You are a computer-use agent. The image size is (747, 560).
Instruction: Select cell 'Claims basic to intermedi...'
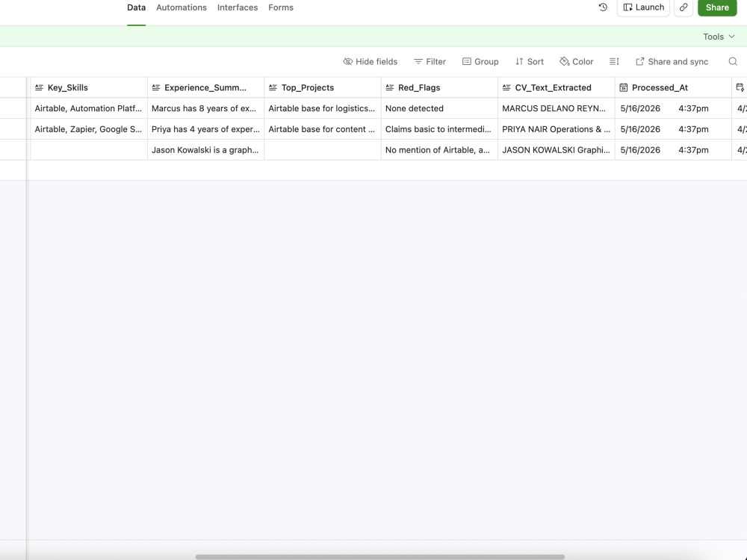click(x=439, y=129)
